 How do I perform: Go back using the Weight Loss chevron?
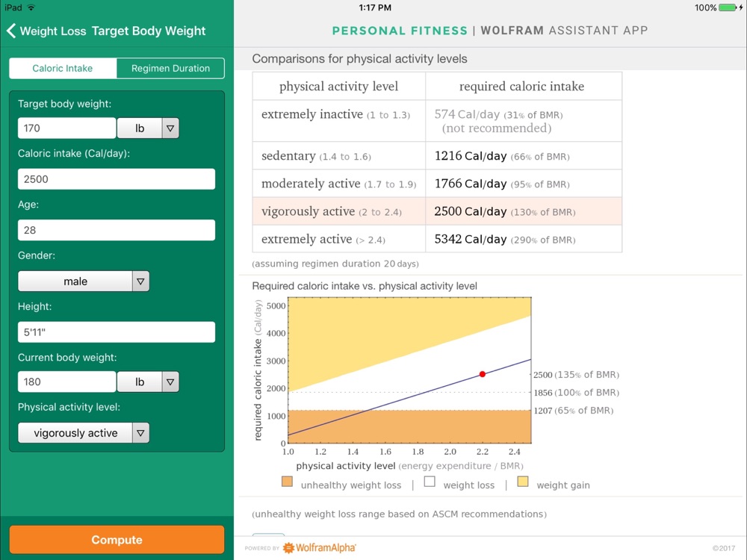(x=11, y=31)
